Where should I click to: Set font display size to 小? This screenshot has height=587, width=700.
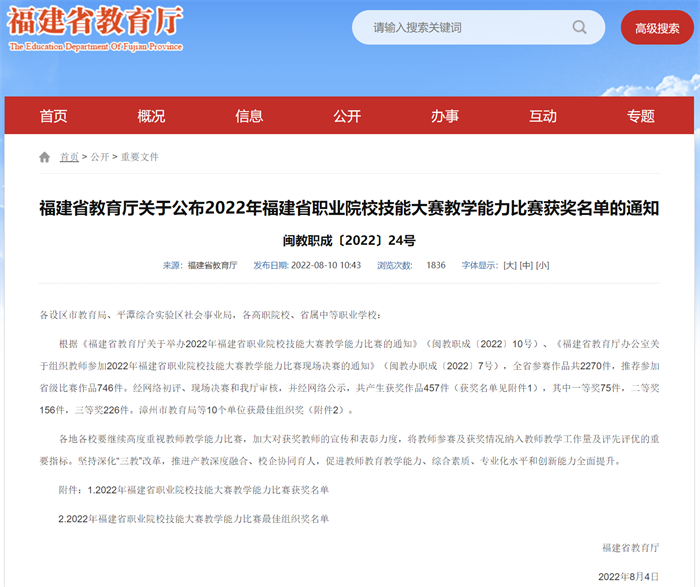tap(542, 265)
